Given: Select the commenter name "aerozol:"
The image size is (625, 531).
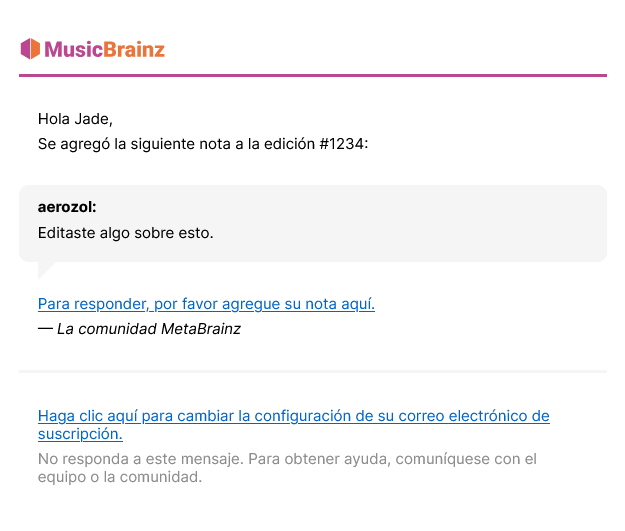Looking at the screenshot, I should 67,207.
